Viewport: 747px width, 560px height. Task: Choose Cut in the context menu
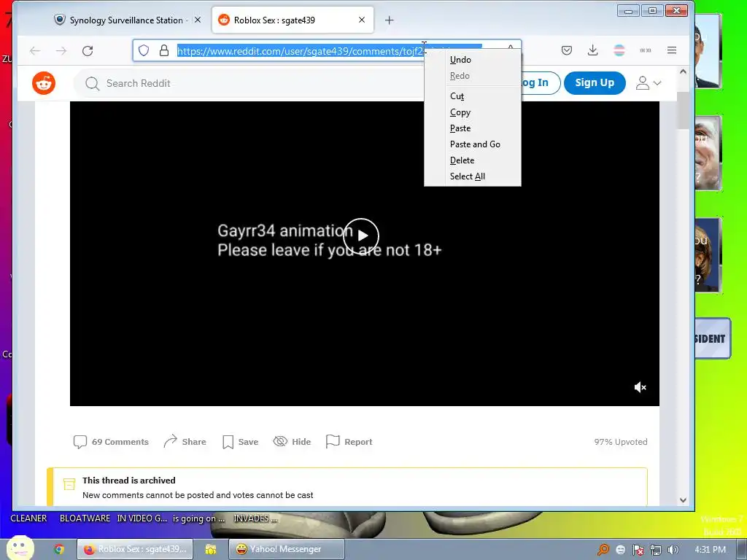coord(473,96)
